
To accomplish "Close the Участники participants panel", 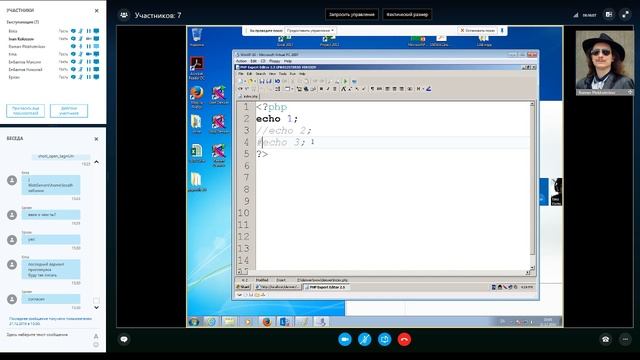I will point(96,11).
